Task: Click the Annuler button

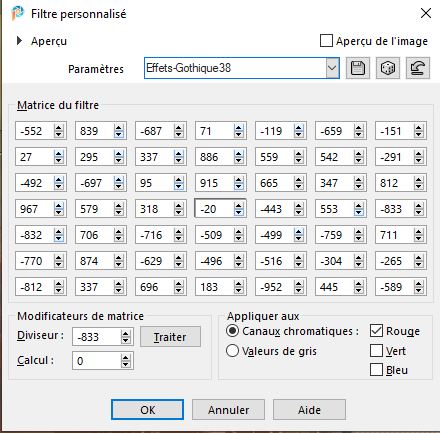Action: [x=228, y=410]
